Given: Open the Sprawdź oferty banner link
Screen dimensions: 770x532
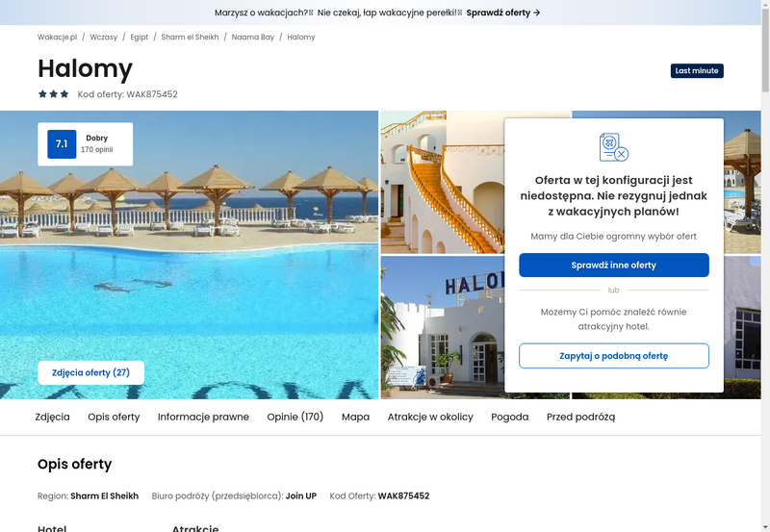Looking at the screenshot, I should pos(502,13).
